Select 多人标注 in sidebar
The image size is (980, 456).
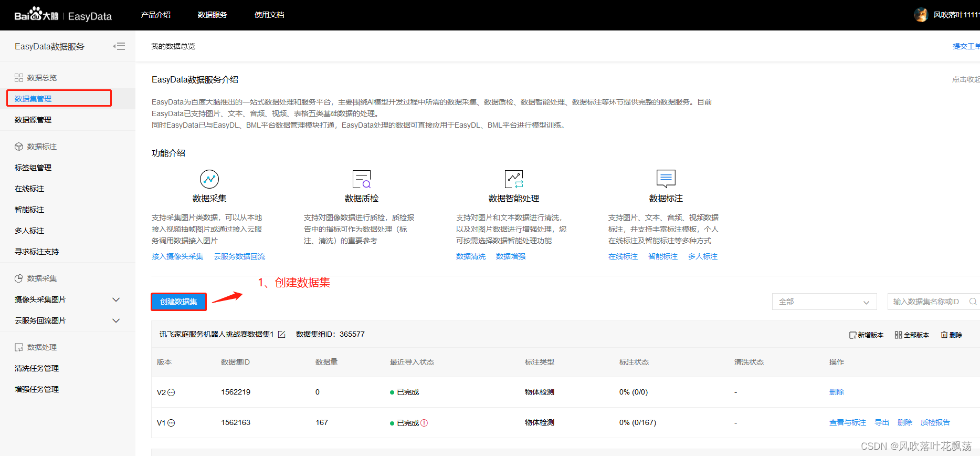pos(29,231)
